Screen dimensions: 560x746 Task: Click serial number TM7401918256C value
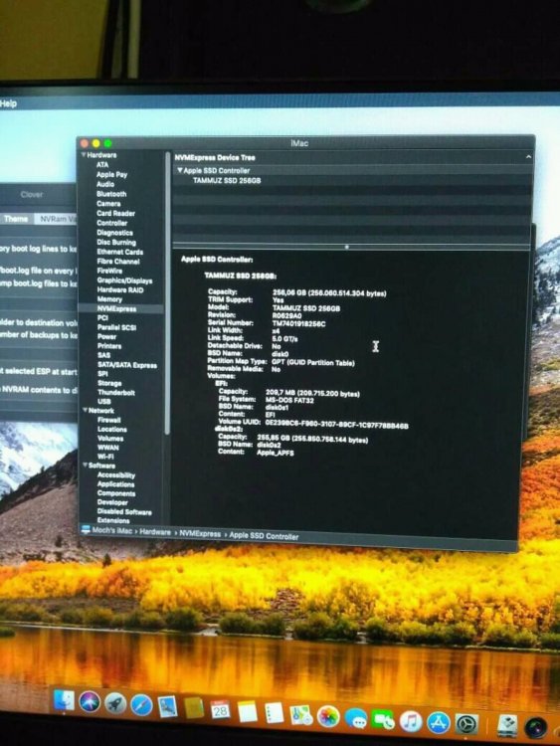(x=298, y=323)
